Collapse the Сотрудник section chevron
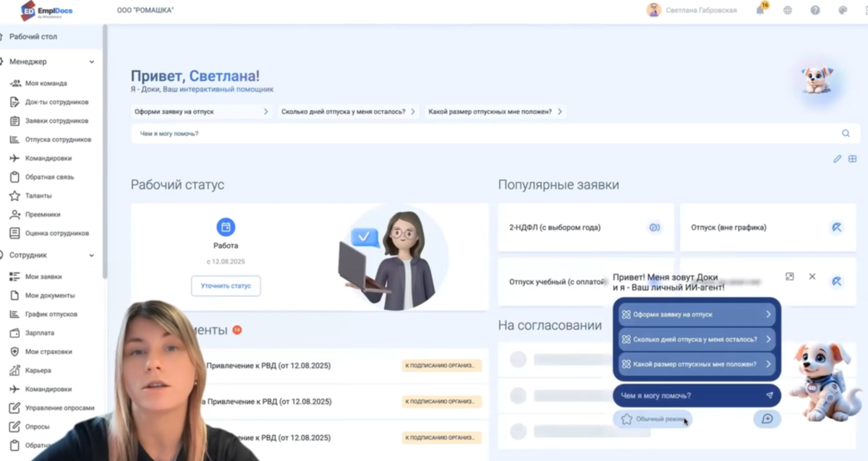Screen dimensions: 868x461 pos(92,255)
